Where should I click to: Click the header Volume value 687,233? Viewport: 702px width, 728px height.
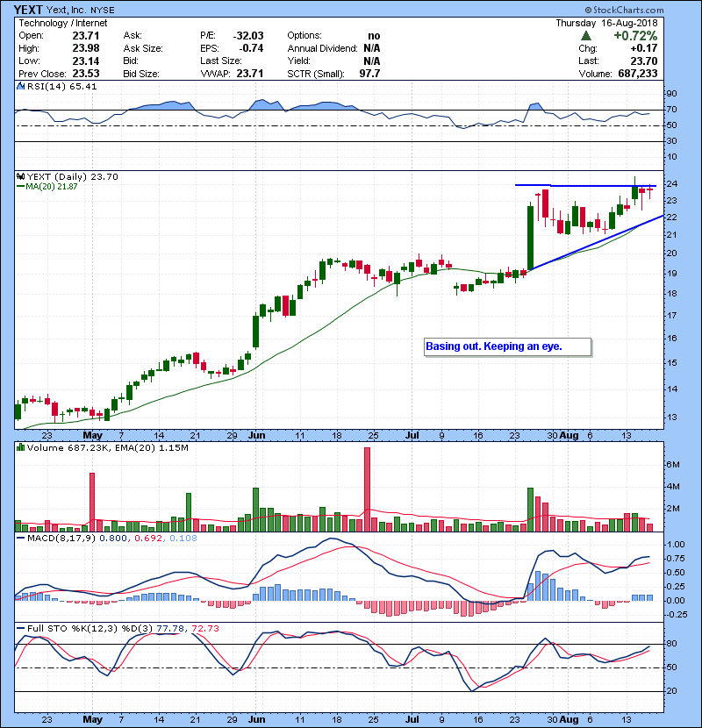[x=638, y=74]
